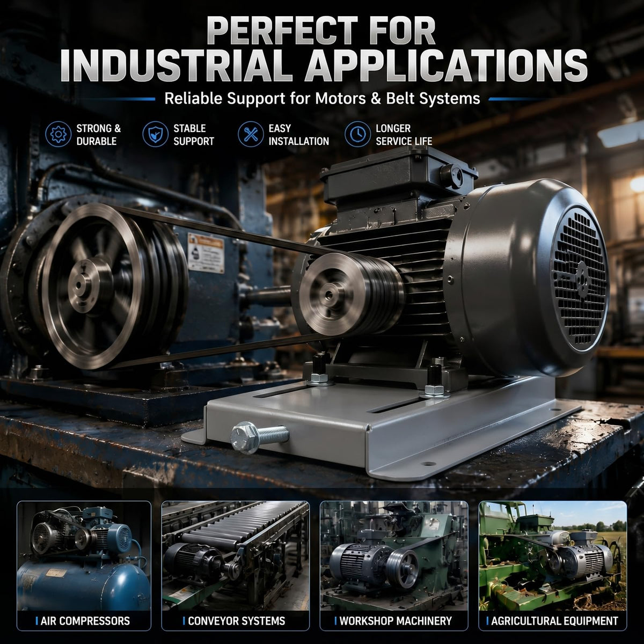Viewport: 644px width, 644px height.
Task: Click the warning label on the blue gearbox
Action: tap(206, 253)
